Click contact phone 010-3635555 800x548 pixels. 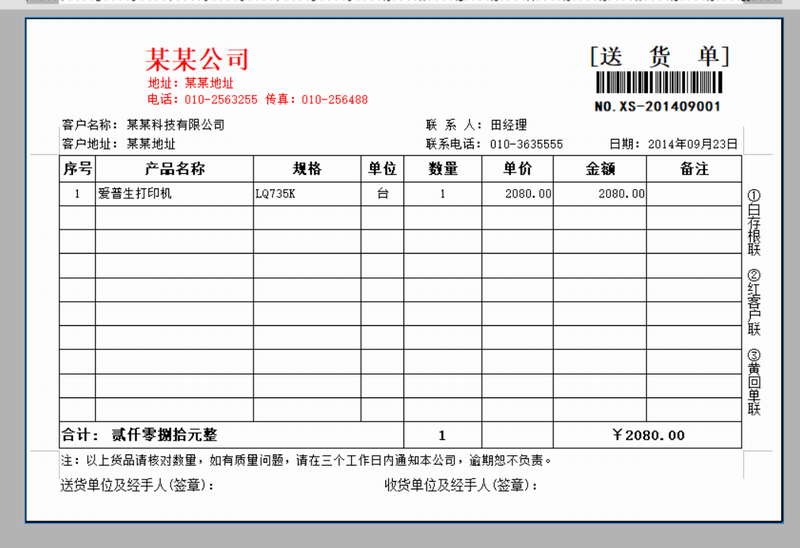(x=526, y=144)
